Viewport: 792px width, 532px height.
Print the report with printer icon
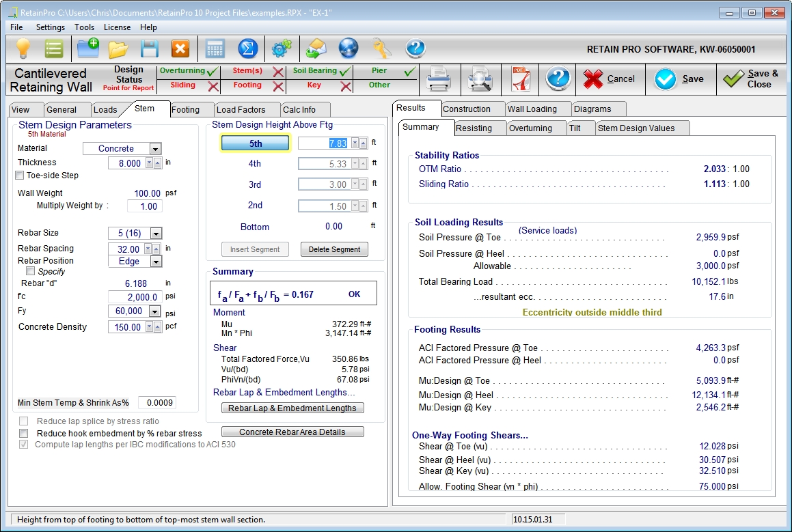click(x=439, y=79)
